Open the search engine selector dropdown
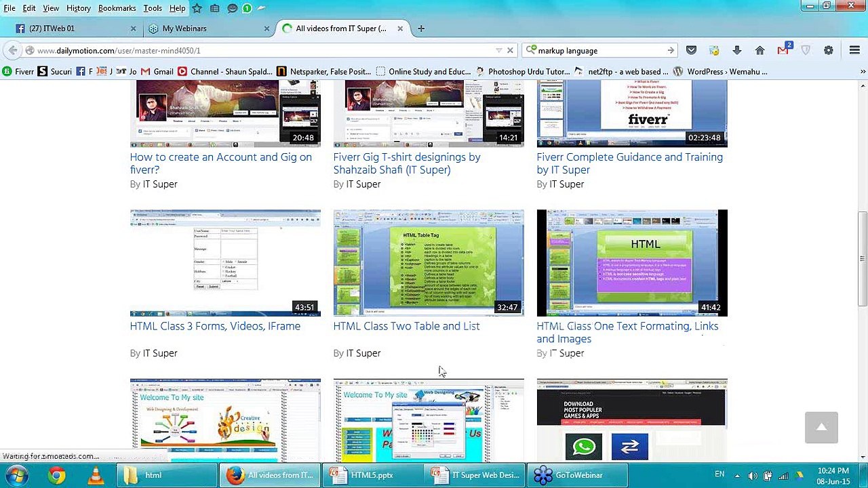This screenshot has width=868, height=488. pyautogui.click(x=532, y=50)
